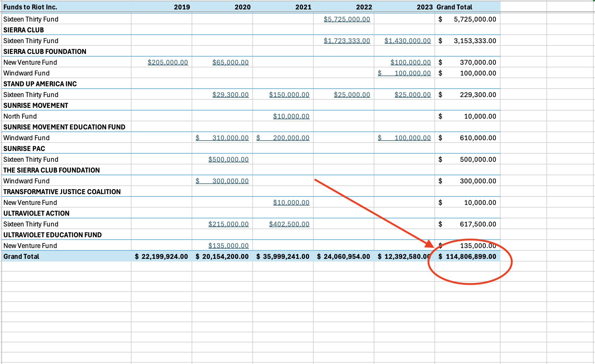The width and height of the screenshot is (595, 364).
Task: Open the $150,000.00 hyperlink
Action: [x=289, y=95]
